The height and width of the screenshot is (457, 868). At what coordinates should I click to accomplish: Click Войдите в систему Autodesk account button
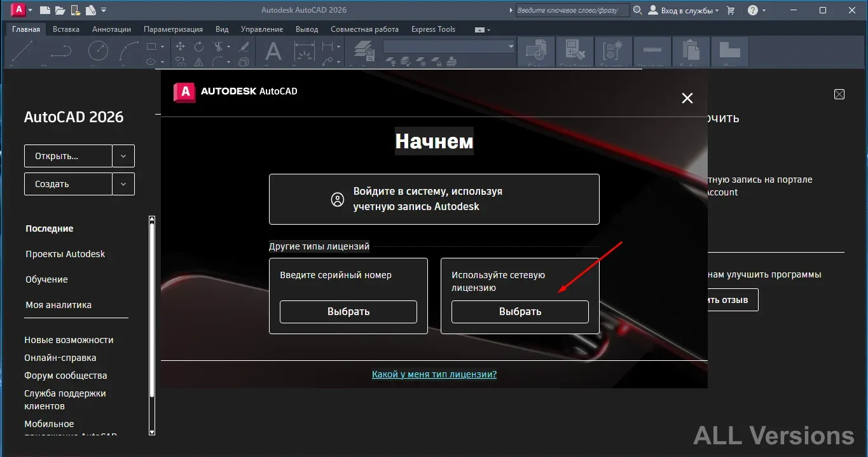click(434, 199)
